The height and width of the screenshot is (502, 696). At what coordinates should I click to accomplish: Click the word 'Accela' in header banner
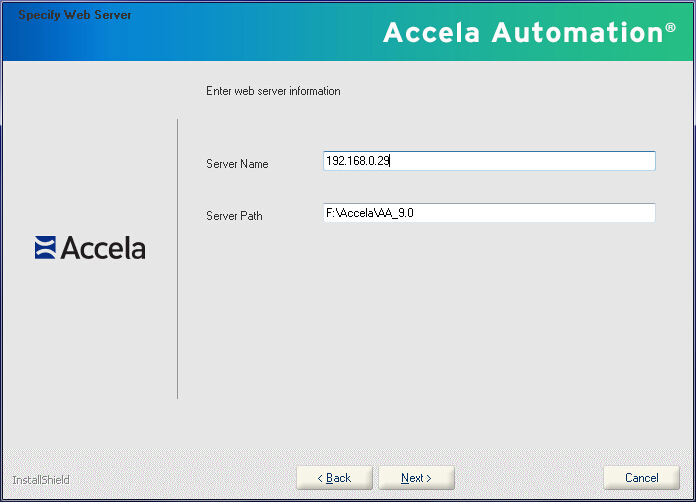point(431,33)
